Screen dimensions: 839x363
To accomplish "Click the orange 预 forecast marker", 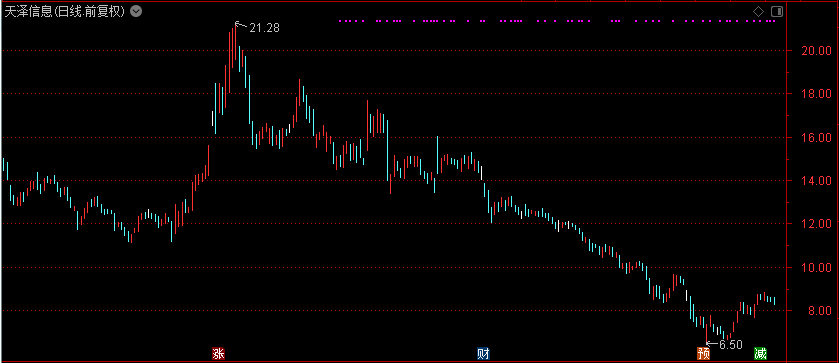I will click(x=703, y=353).
